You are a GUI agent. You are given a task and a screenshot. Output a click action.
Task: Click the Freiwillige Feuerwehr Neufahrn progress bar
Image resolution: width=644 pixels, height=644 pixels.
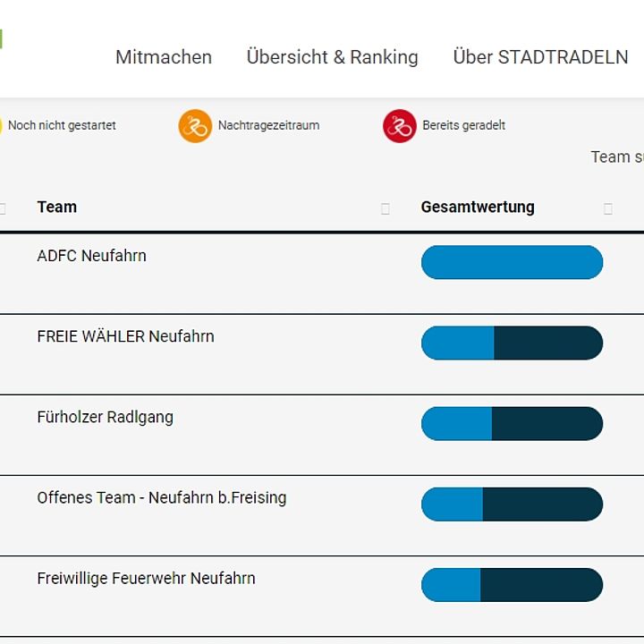pos(513,585)
